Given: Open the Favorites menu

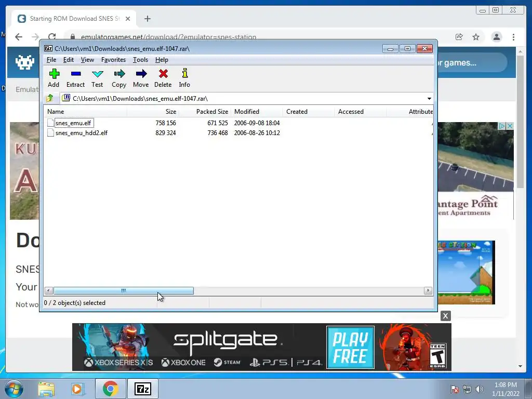Looking at the screenshot, I should point(113,60).
